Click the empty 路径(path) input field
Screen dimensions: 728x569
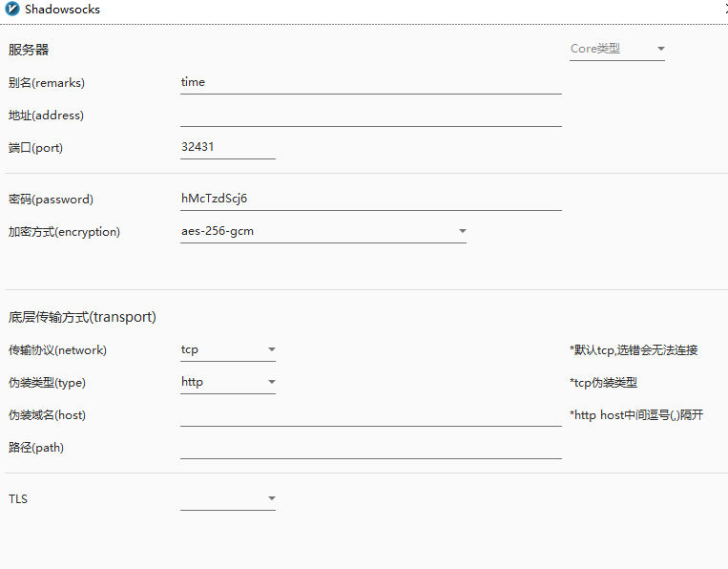(x=371, y=448)
